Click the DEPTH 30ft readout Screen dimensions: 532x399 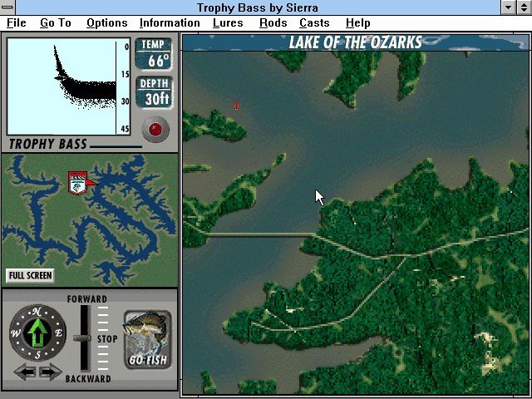[154, 92]
